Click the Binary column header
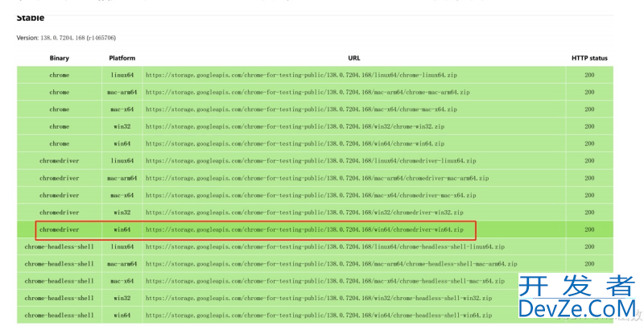Screen dimensions: 644x326 coord(59,58)
